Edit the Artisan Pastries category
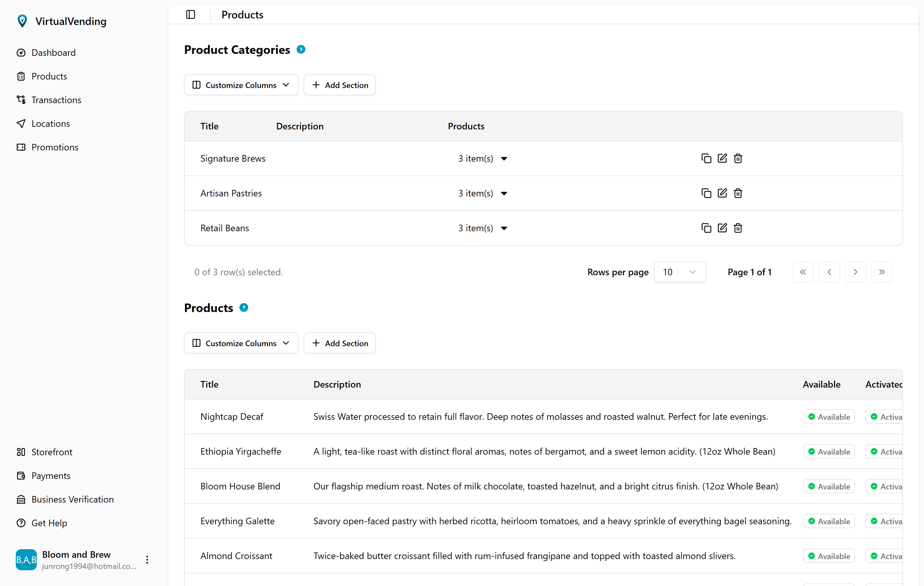This screenshot has height=586, width=924. pyautogui.click(x=722, y=193)
